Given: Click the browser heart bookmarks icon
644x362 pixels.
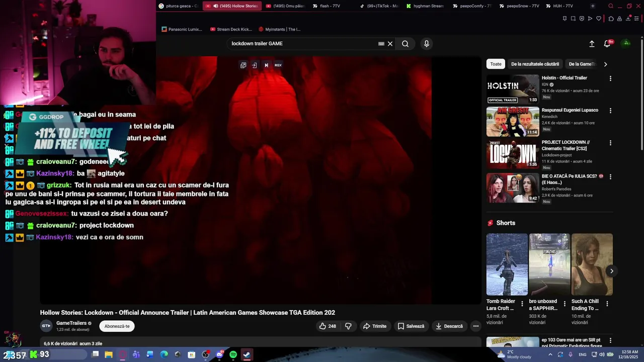Looking at the screenshot, I should click(599, 19).
